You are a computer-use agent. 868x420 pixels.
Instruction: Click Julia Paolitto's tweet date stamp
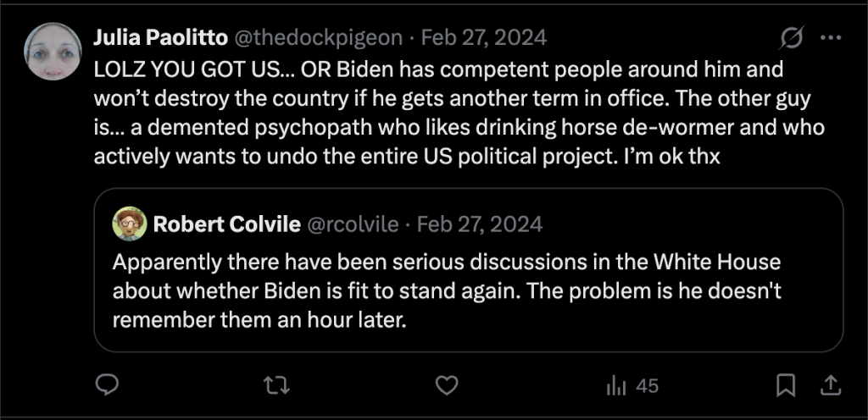tap(484, 38)
